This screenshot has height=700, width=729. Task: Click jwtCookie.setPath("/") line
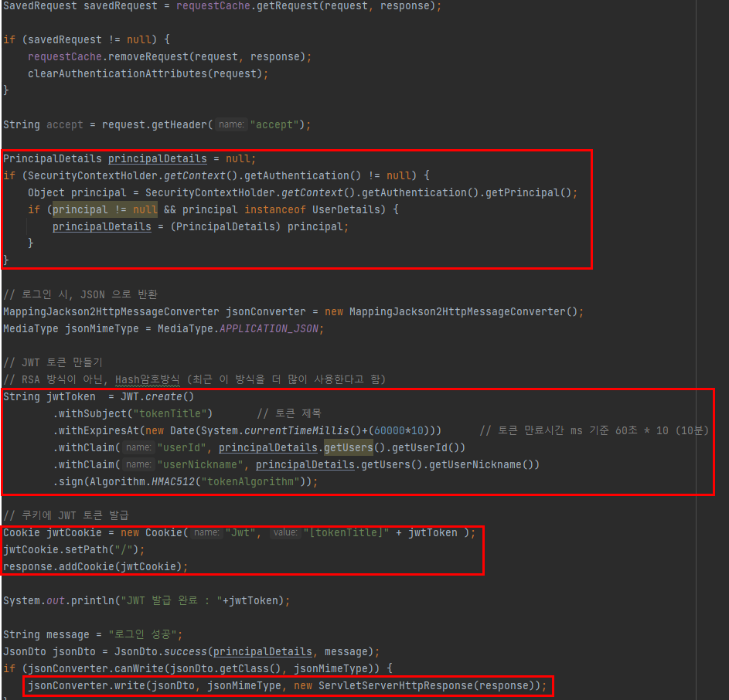74,549
